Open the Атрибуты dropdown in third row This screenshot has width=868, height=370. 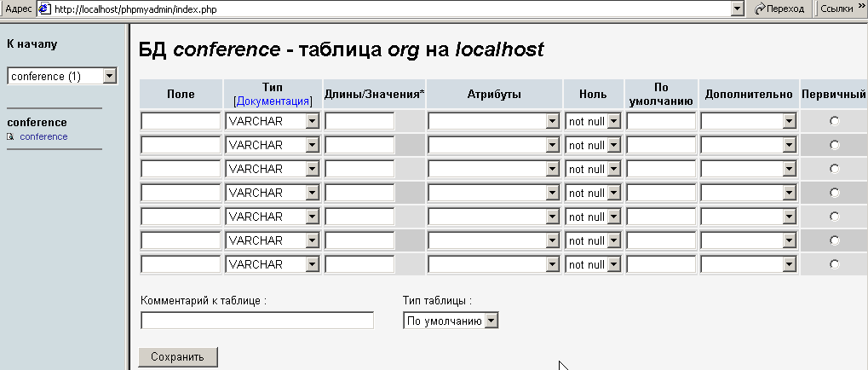[494, 169]
